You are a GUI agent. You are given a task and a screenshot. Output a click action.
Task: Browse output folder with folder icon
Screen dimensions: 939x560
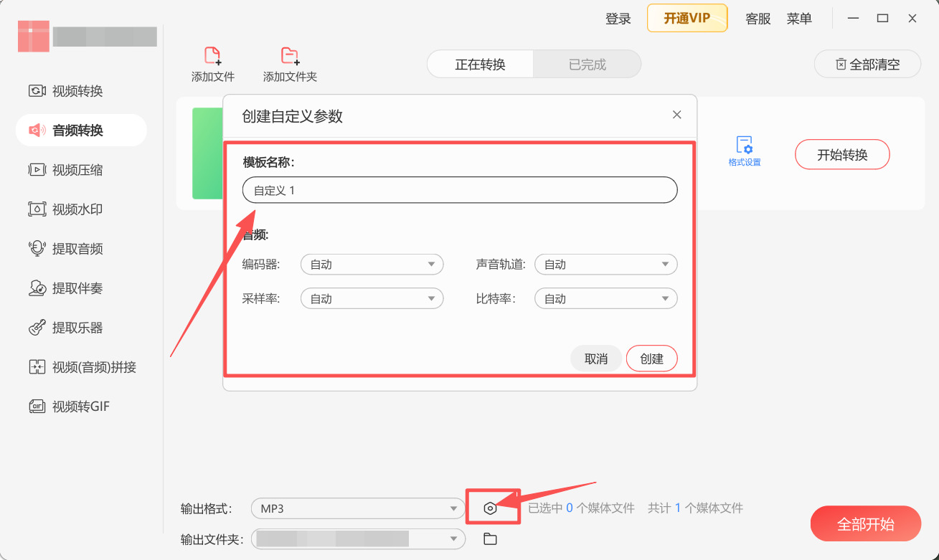point(490,538)
